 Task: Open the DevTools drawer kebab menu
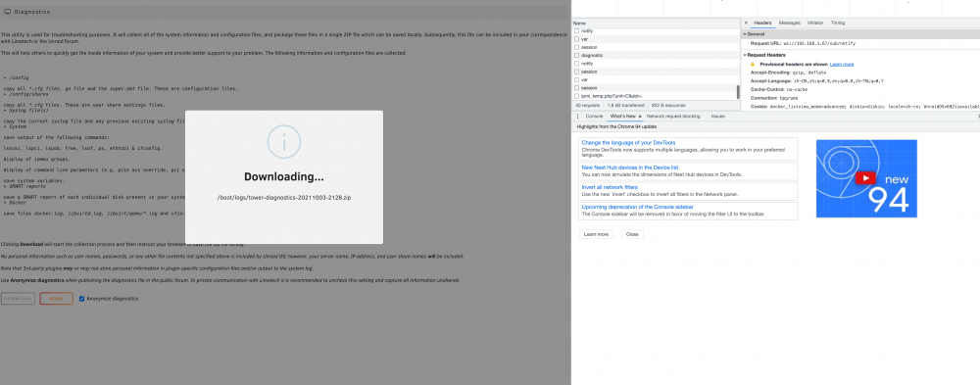(577, 117)
